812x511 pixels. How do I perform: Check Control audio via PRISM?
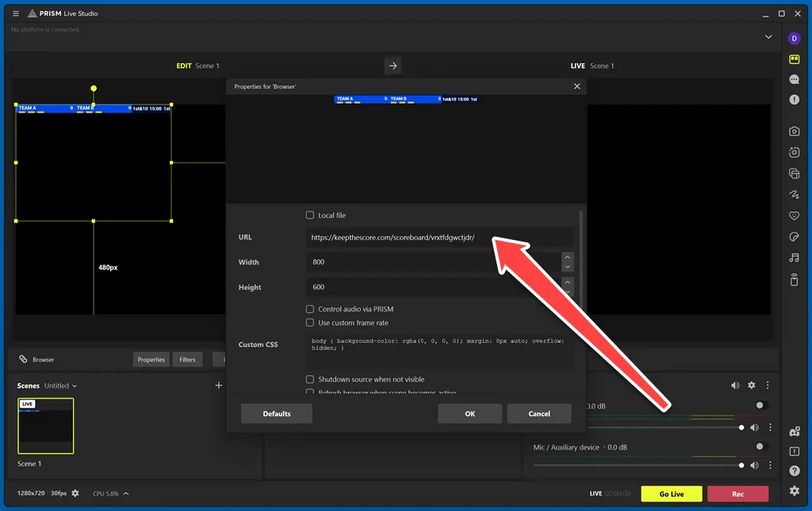pos(309,308)
